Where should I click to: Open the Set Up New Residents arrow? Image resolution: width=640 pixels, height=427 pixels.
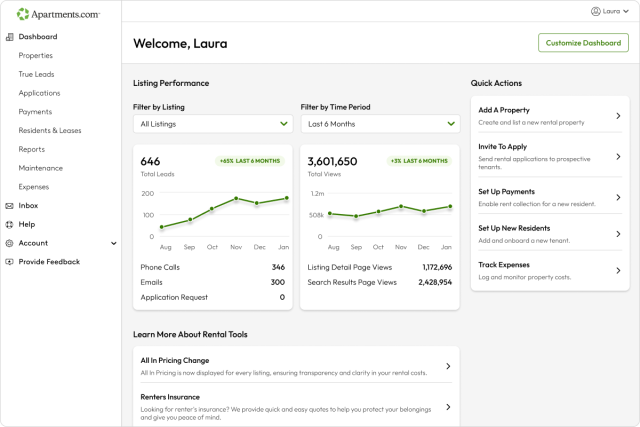(618, 234)
